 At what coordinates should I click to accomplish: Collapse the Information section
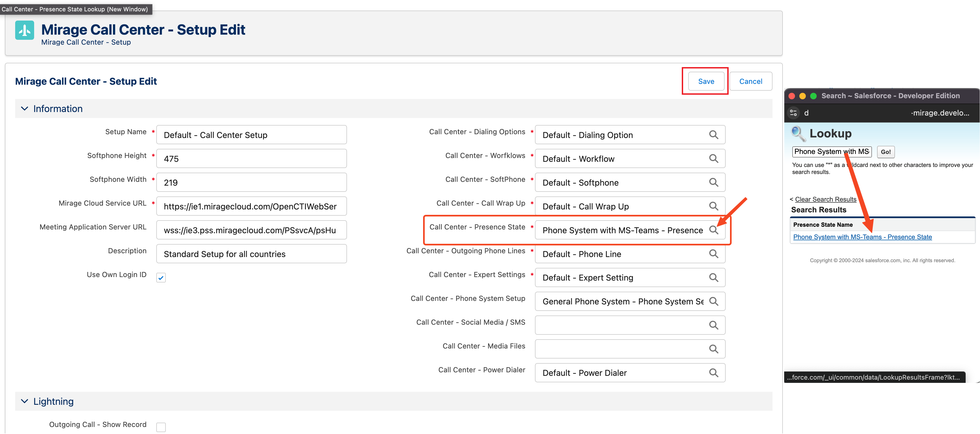25,109
